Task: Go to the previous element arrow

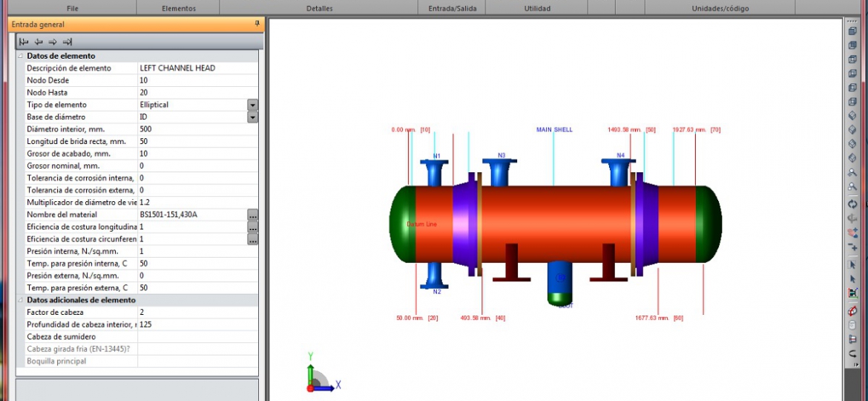Action: (39, 42)
